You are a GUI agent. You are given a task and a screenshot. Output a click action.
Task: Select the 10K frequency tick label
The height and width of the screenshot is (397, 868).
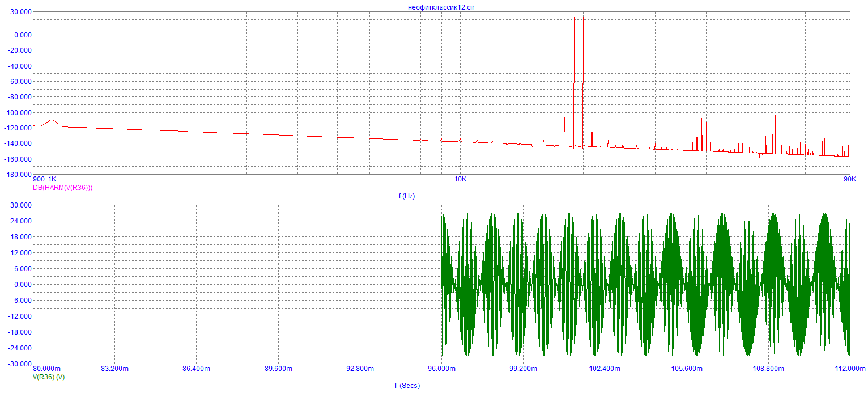click(460, 179)
